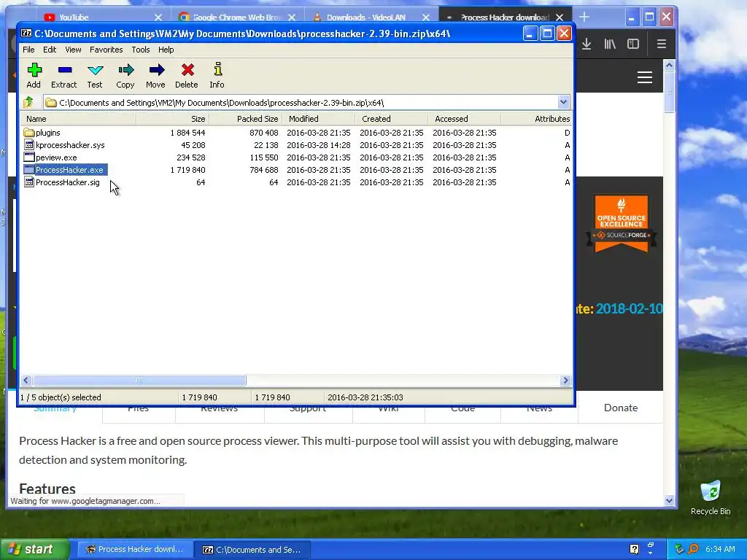The image size is (747, 560).
Task: Sort by Size column header
Action: pos(172,119)
